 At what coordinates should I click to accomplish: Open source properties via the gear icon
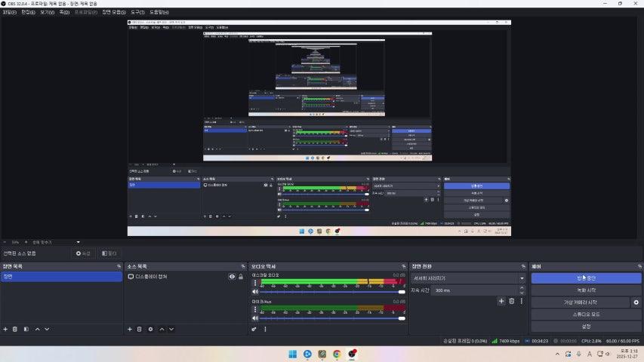point(150,329)
